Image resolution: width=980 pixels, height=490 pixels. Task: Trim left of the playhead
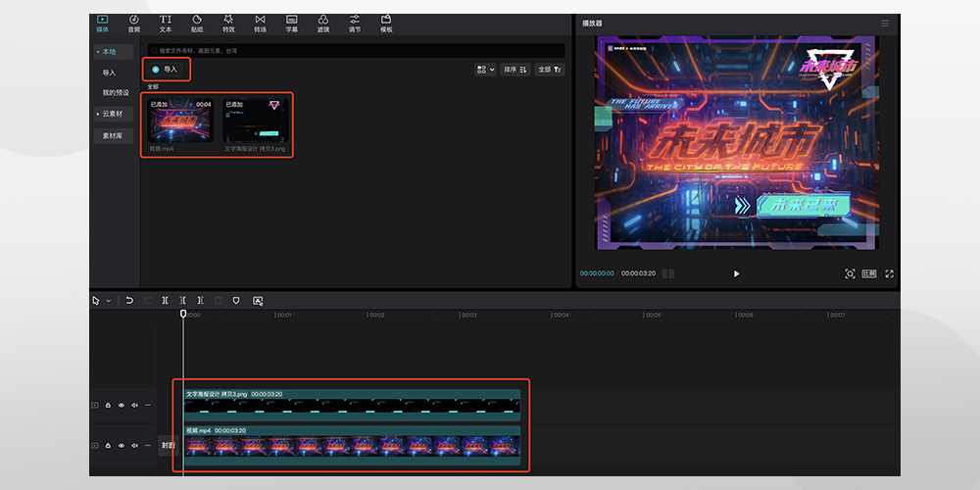182,301
